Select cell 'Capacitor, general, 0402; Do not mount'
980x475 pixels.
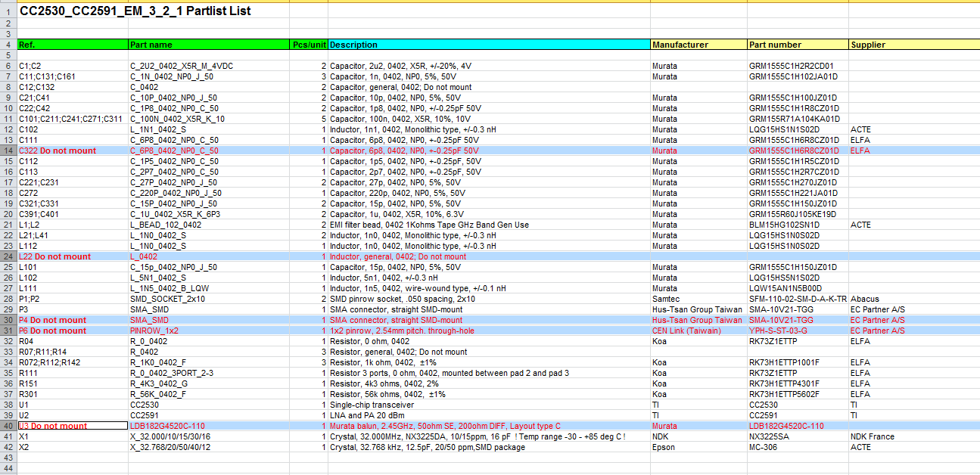click(x=489, y=87)
